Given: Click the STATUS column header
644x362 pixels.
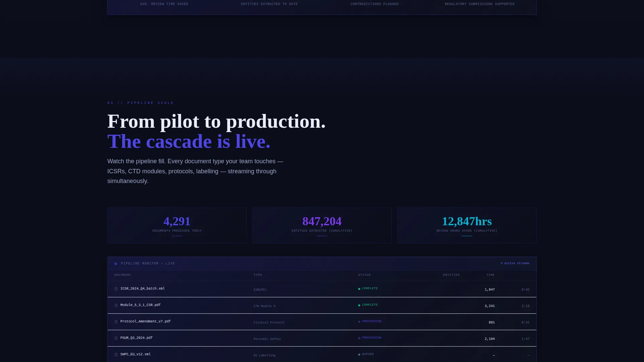Looking at the screenshot, I should click(x=364, y=275).
